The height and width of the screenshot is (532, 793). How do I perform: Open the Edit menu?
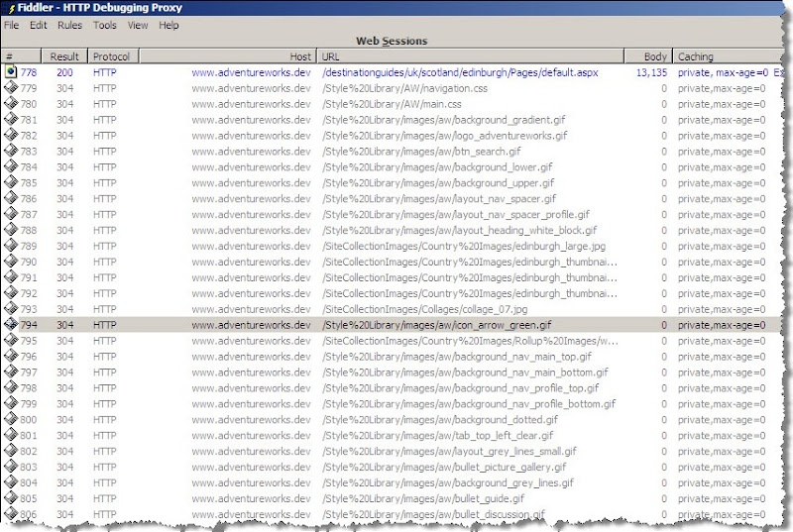(x=38, y=25)
